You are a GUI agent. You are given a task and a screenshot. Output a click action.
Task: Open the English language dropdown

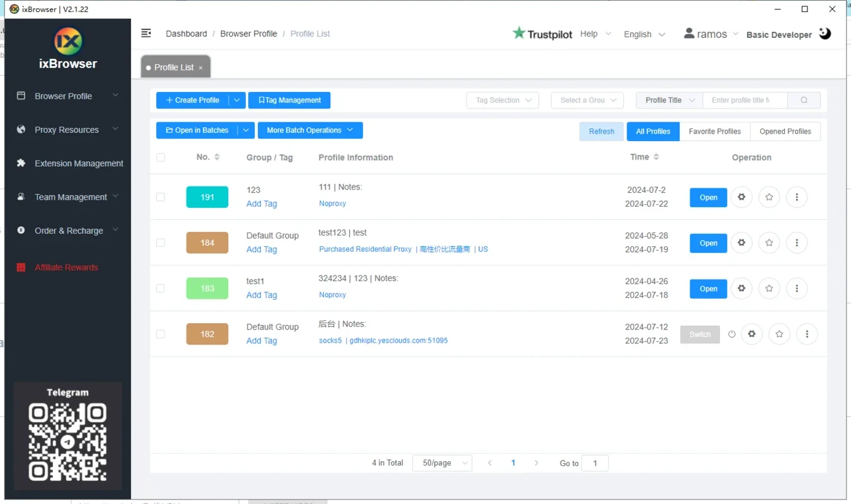(644, 34)
